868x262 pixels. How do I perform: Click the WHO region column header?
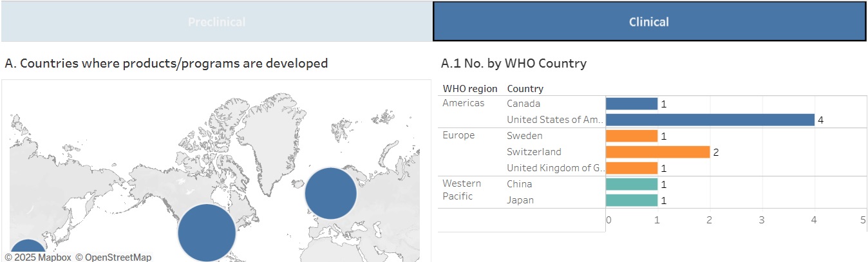click(x=470, y=88)
